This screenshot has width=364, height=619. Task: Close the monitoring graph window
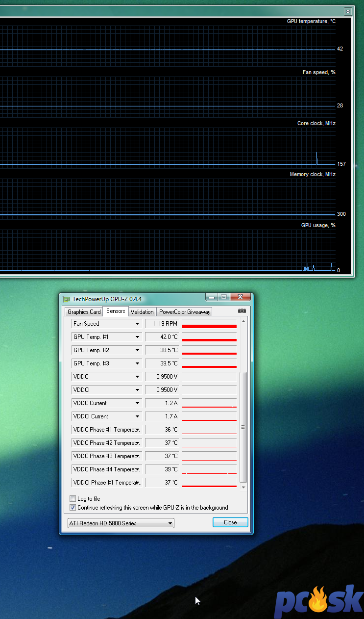pyautogui.click(x=348, y=11)
